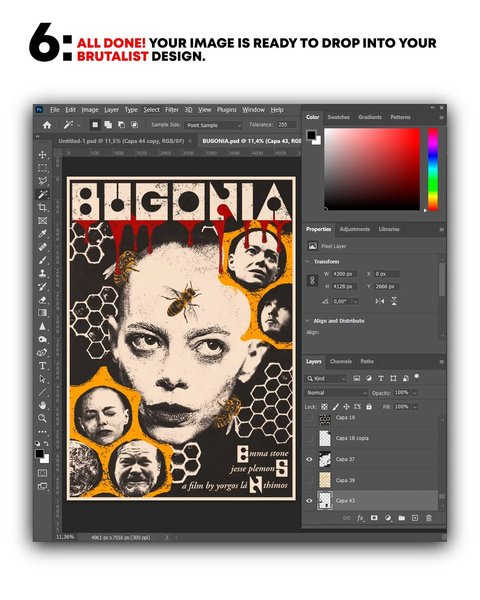Open the Kind layer filter dropdown

tap(327, 378)
